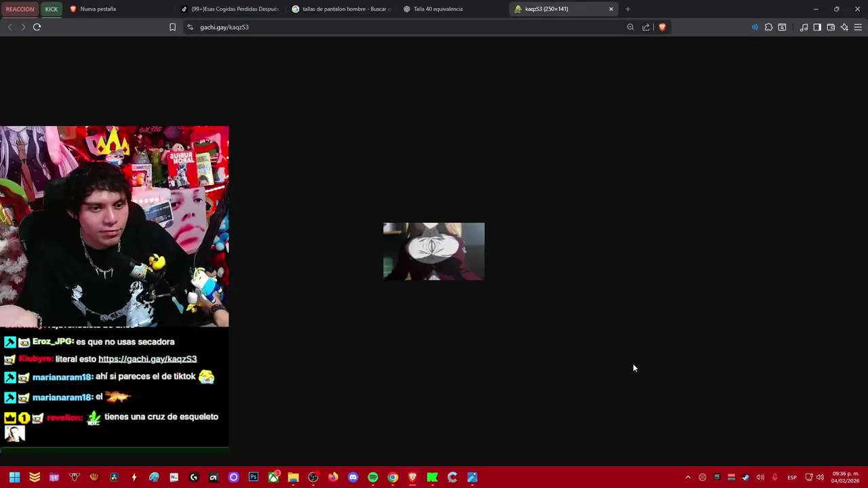Go back with the browser back arrow
Screen dimensions: 868x488
[9, 27]
